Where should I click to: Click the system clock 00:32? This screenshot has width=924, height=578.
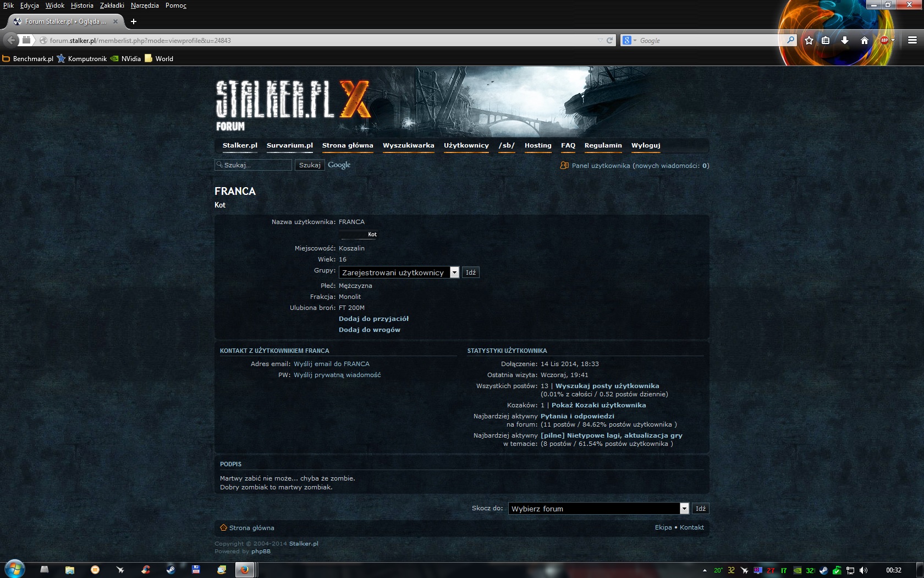[894, 570]
